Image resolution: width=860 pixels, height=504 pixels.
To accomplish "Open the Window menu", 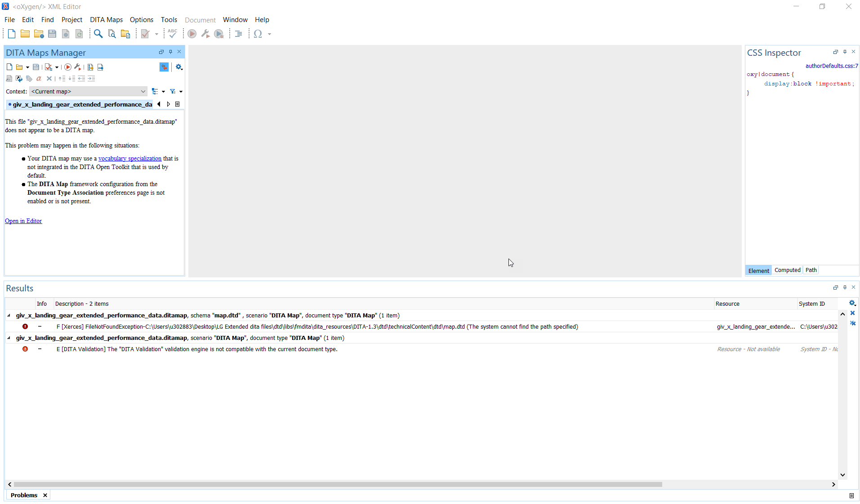I will (x=235, y=20).
